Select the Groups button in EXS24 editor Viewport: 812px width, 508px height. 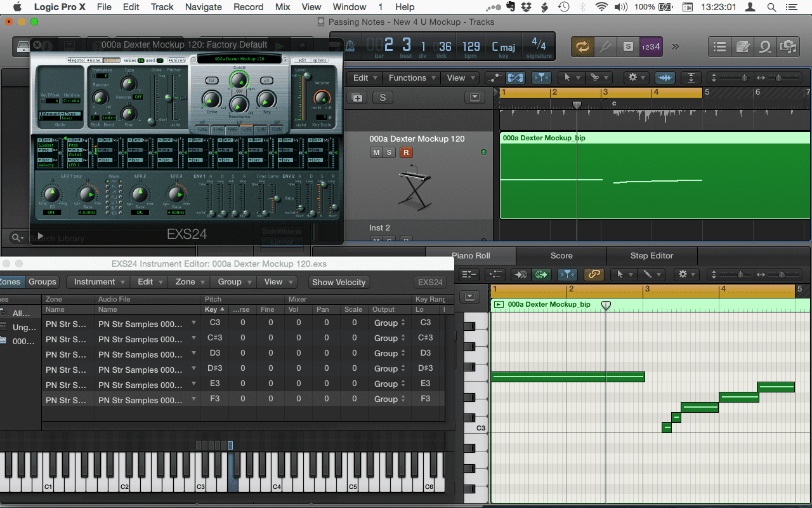[43, 282]
